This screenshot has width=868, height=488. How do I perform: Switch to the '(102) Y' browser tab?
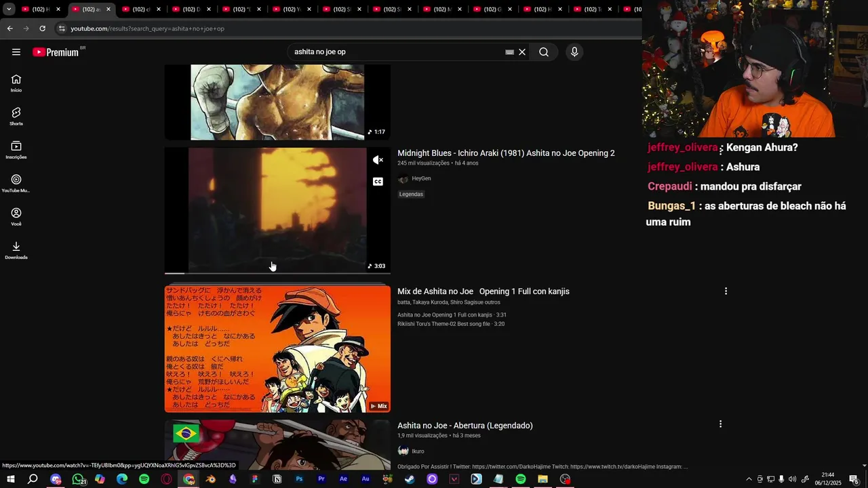(x=291, y=9)
